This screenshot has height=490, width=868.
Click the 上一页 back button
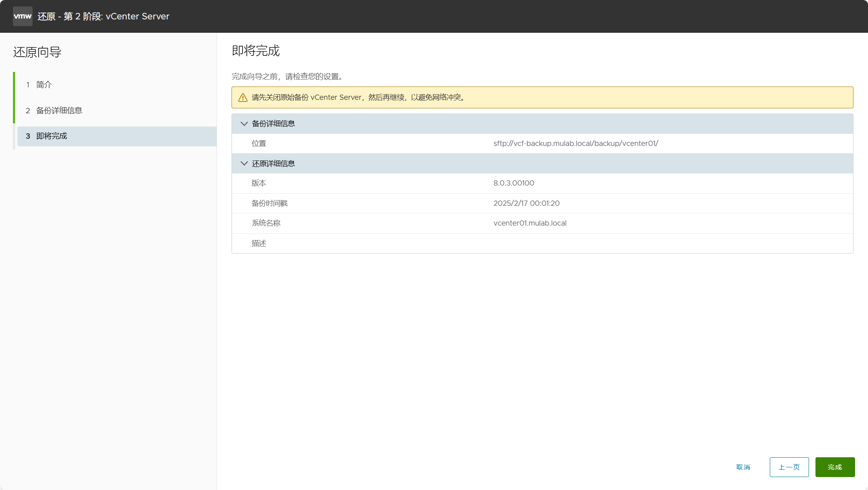(789, 467)
